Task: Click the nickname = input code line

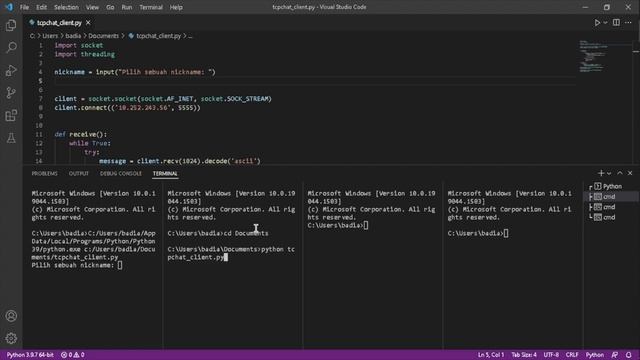Action: tap(135, 72)
